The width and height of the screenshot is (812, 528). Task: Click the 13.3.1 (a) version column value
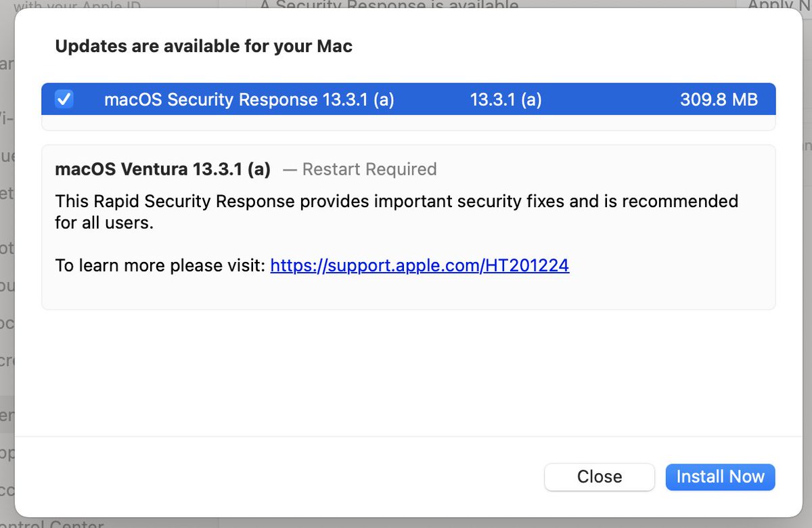click(x=506, y=100)
